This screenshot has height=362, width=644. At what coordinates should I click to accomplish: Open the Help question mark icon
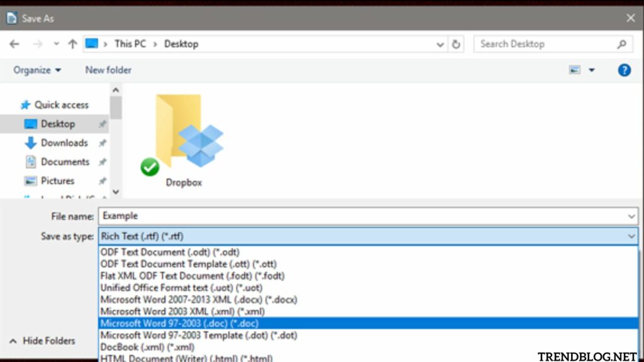pos(624,70)
